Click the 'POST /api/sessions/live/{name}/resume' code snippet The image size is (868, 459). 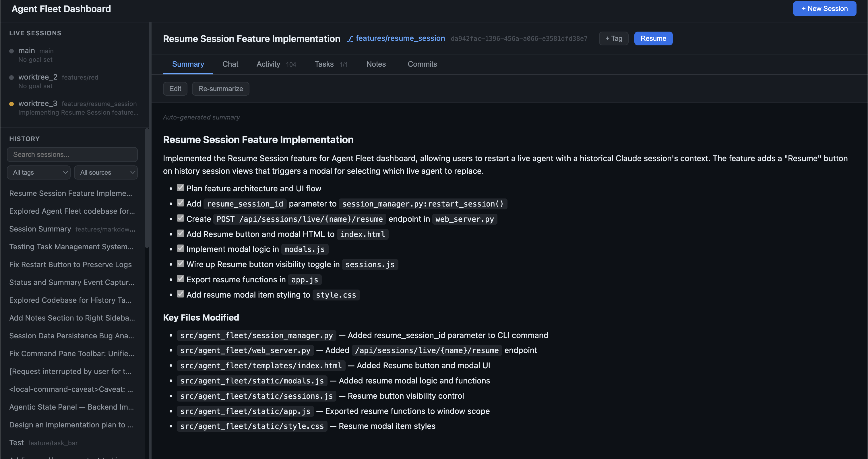(x=300, y=219)
